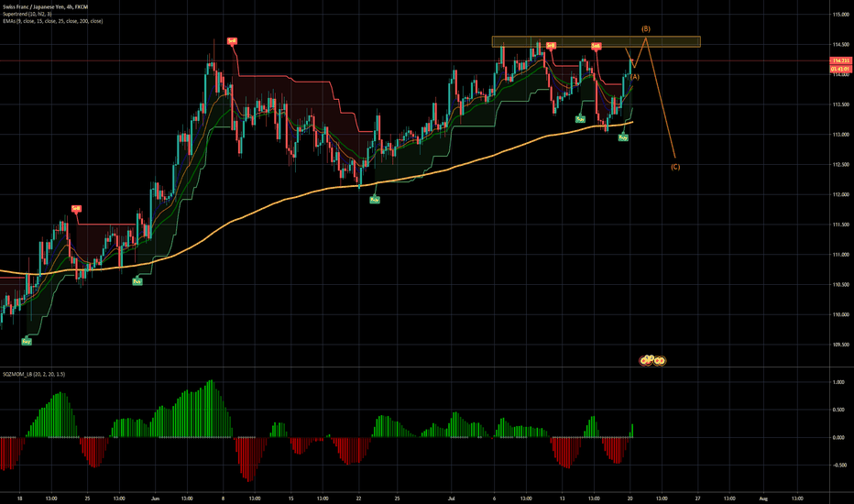Click the 111.000 price axis label
Screen dimensions: 854x504
click(x=841, y=255)
